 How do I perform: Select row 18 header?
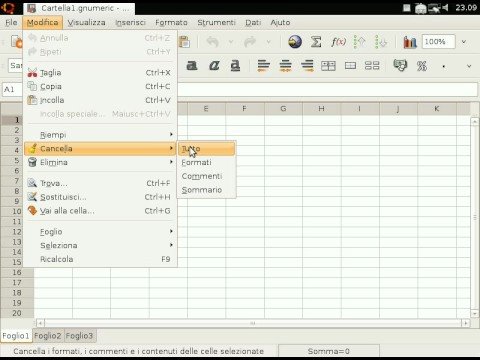pos(17,293)
